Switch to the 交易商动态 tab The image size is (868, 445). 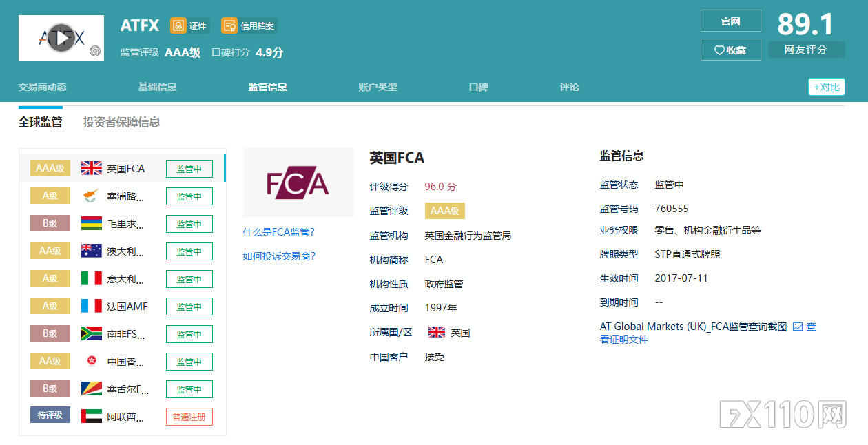pos(43,87)
